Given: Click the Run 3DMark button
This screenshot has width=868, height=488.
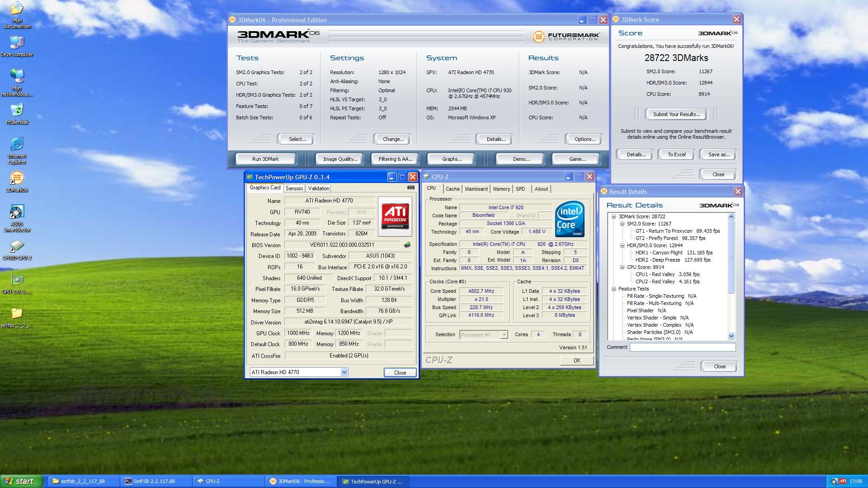Looking at the screenshot, I should coord(265,159).
